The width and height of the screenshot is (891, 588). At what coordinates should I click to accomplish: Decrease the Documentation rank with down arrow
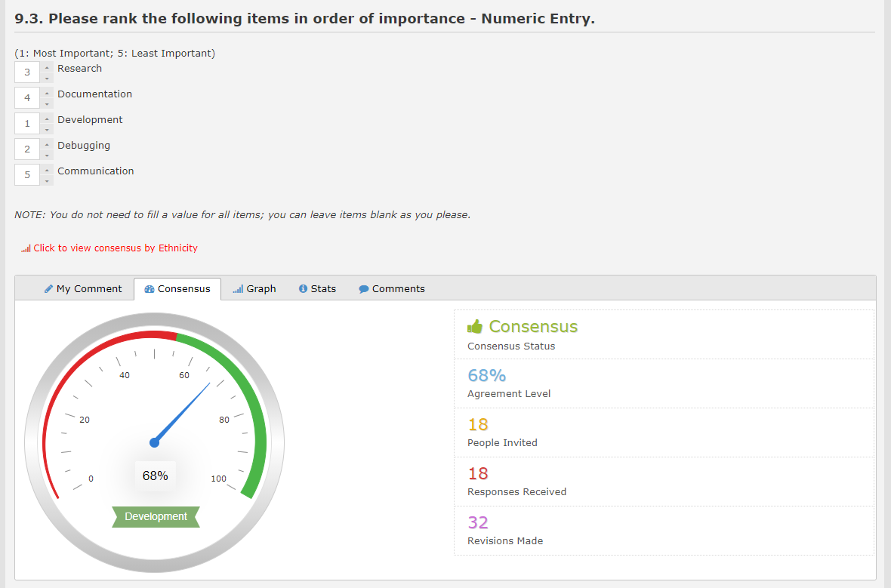47,103
